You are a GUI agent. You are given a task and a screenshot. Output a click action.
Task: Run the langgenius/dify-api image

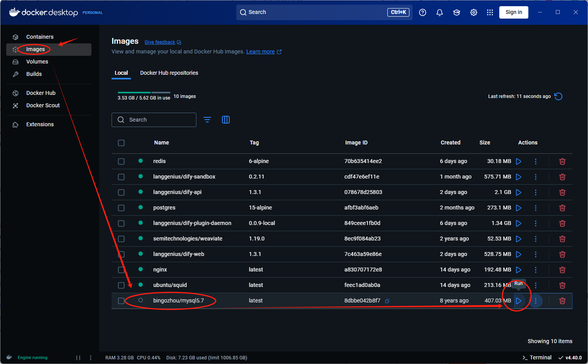tap(519, 192)
